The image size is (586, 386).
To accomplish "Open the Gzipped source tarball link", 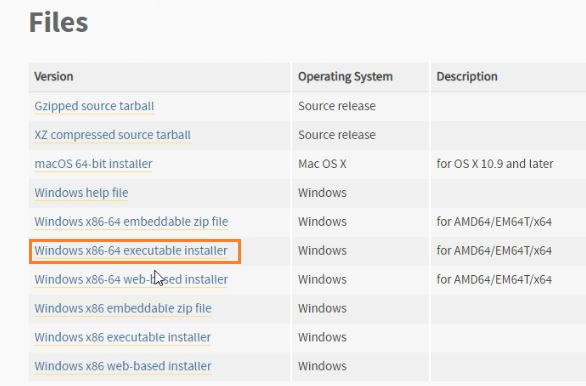I will pos(94,106).
